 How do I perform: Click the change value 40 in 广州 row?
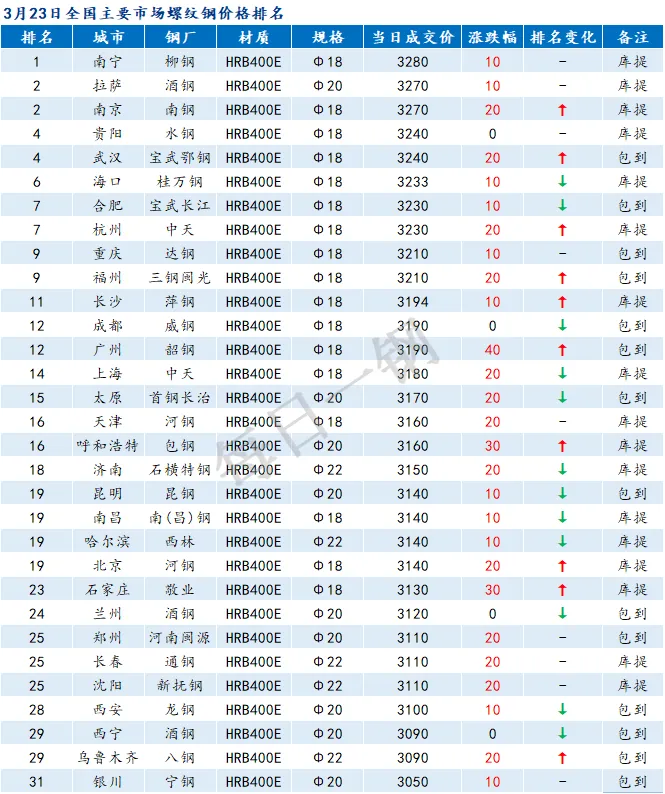point(492,350)
